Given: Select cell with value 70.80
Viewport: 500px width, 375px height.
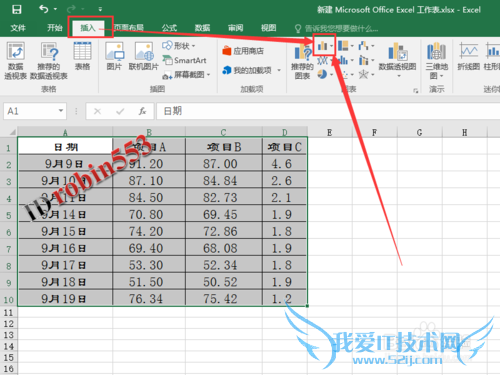Looking at the screenshot, I should pyautogui.click(x=149, y=214).
